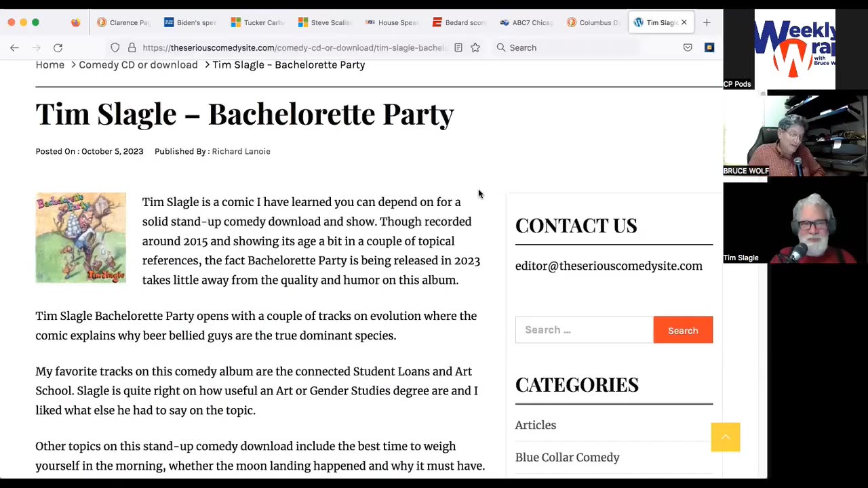Open the extension icon at toolbar's right end
Screen dimensions: 868x488
point(709,47)
